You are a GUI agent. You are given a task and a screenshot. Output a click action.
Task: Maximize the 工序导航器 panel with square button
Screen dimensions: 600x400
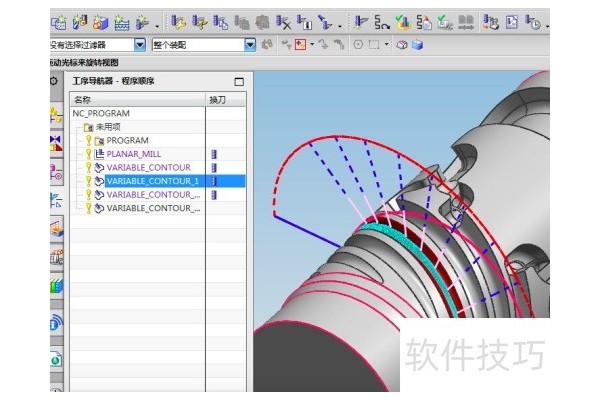tap(239, 82)
